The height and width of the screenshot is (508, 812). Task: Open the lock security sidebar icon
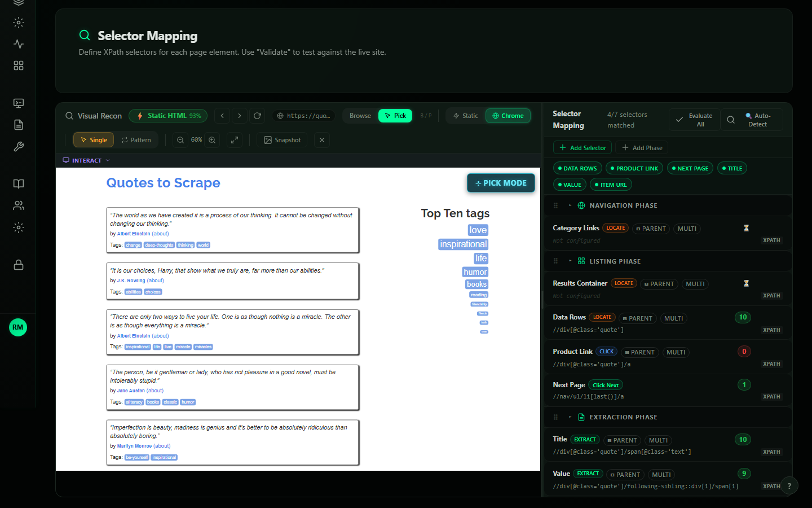(19, 265)
